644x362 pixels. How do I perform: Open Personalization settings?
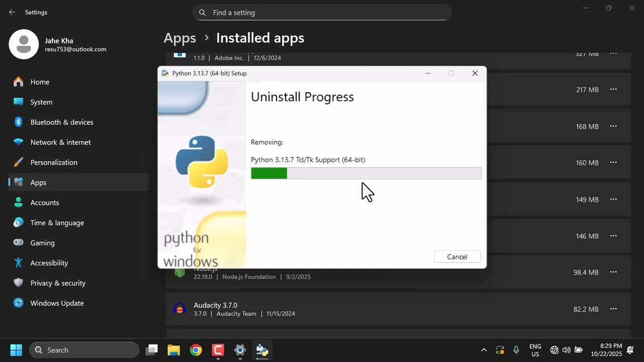tap(78, 162)
